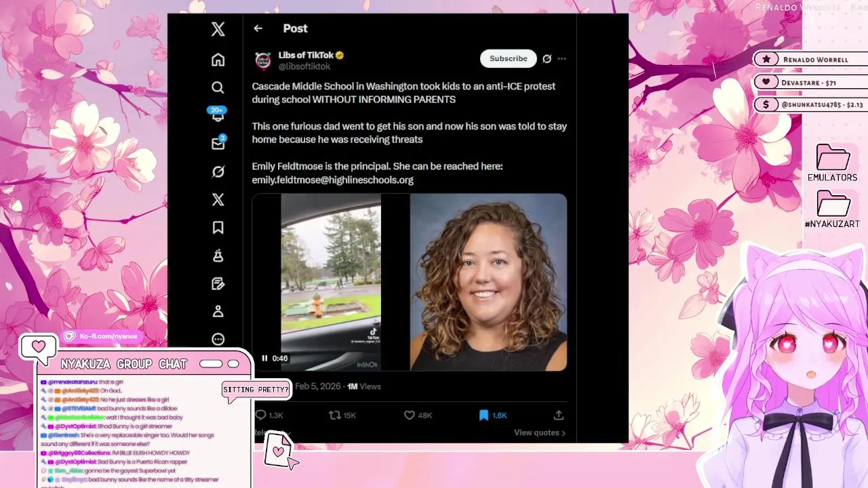
Task: Go to Home via house icon
Action: 218,60
